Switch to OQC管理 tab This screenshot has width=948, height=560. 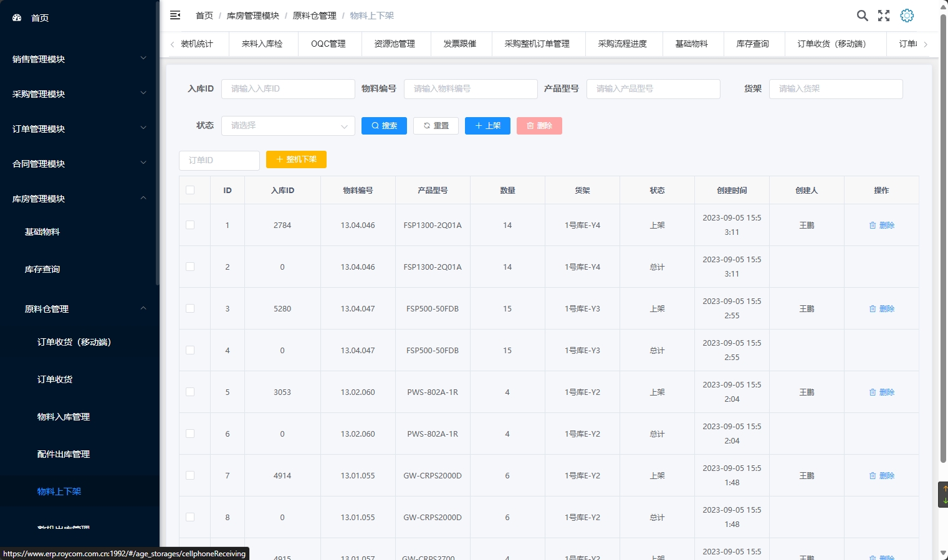[328, 44]
